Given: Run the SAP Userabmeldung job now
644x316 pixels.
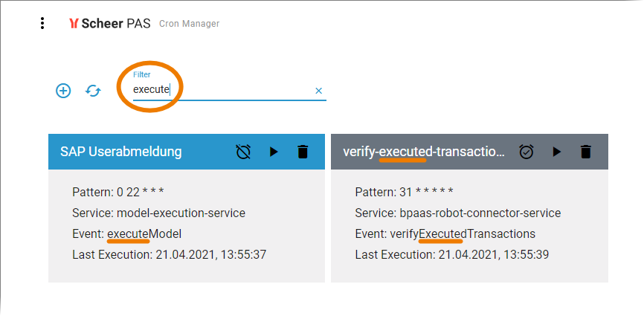Looking at the screenshot, I should pyautogui.click(x=274, y=152).
